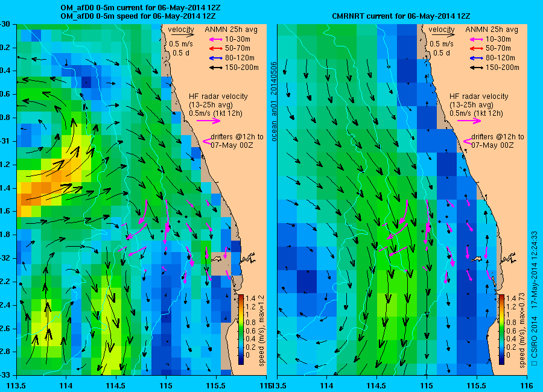This screenshot has height=392, width=543.
Task: Click the vertical 'ocean_an01 20140506' label
Action: pyautogui.click(x=273, y=101)
